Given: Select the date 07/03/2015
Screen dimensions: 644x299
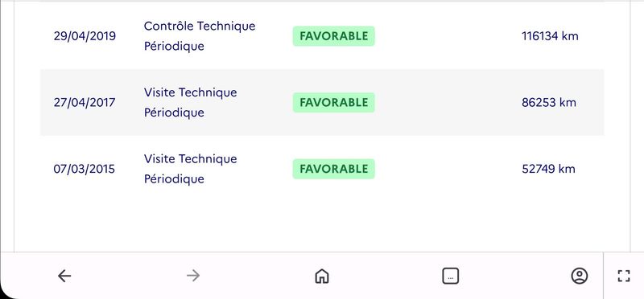Looking at the screenshot, I should 85,169.
